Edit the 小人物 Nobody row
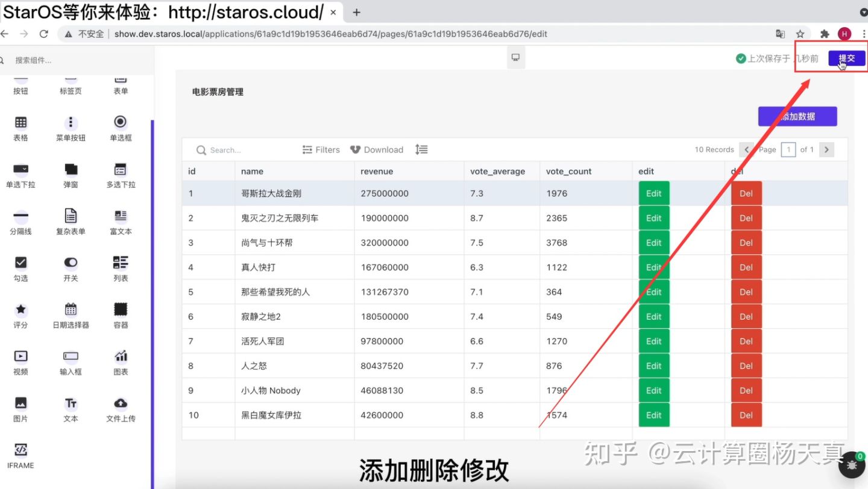Screen dimensions: 868x489 pos(654,390)
